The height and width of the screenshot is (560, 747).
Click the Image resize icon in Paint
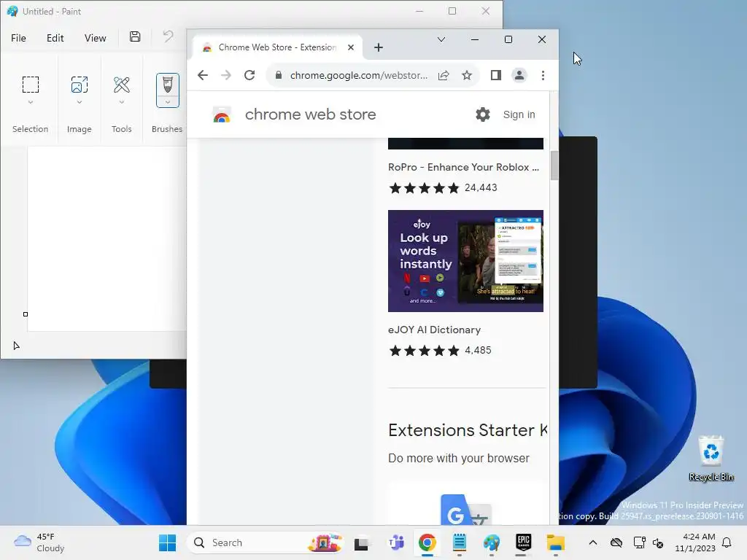click(x=79, y=85)
